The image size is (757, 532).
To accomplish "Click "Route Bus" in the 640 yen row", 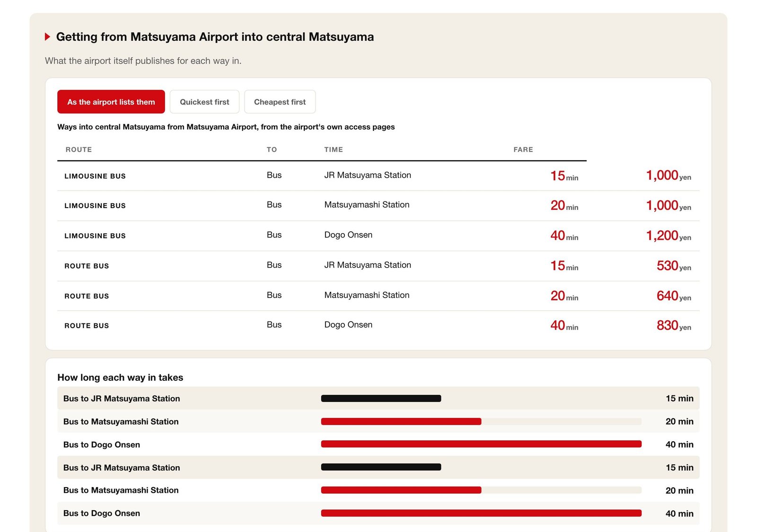I will point(87,296).
